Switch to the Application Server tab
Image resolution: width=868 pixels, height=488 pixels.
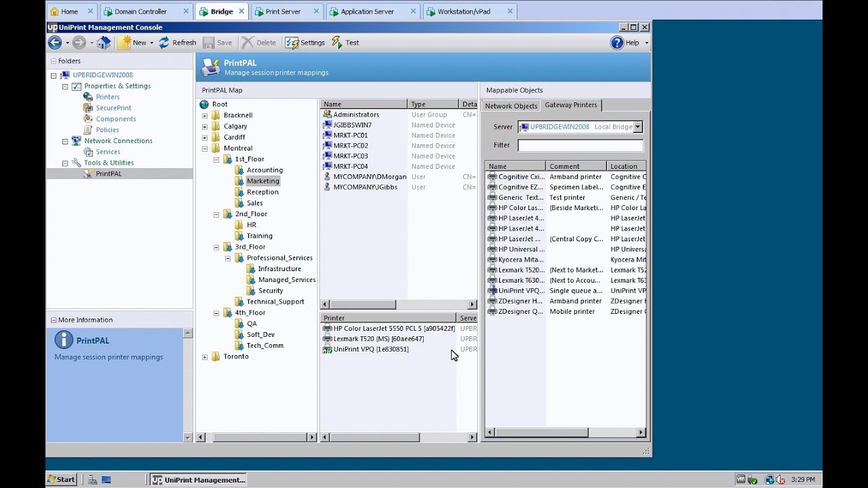coord(367,12)
